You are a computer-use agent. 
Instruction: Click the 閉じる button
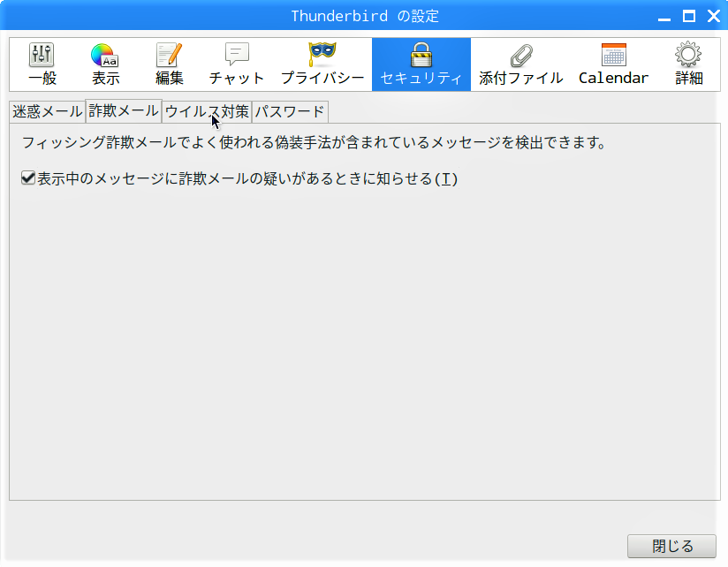[671, 546]
